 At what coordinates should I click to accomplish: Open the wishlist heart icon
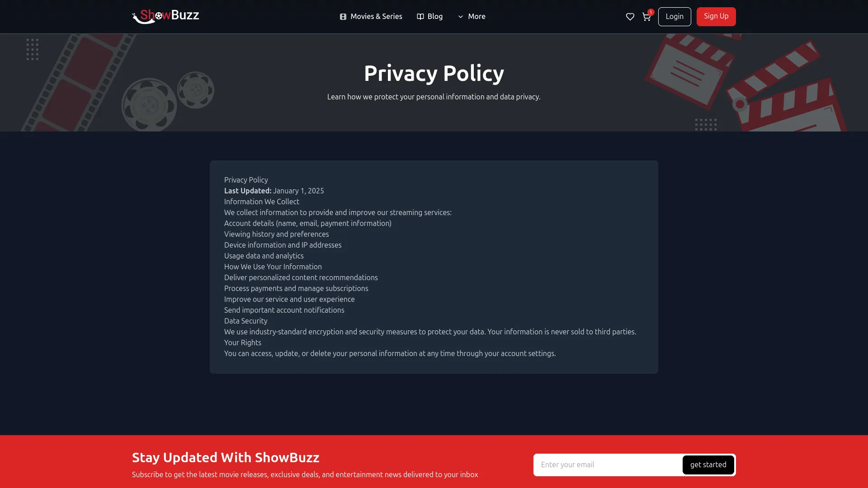pos(630,17)
